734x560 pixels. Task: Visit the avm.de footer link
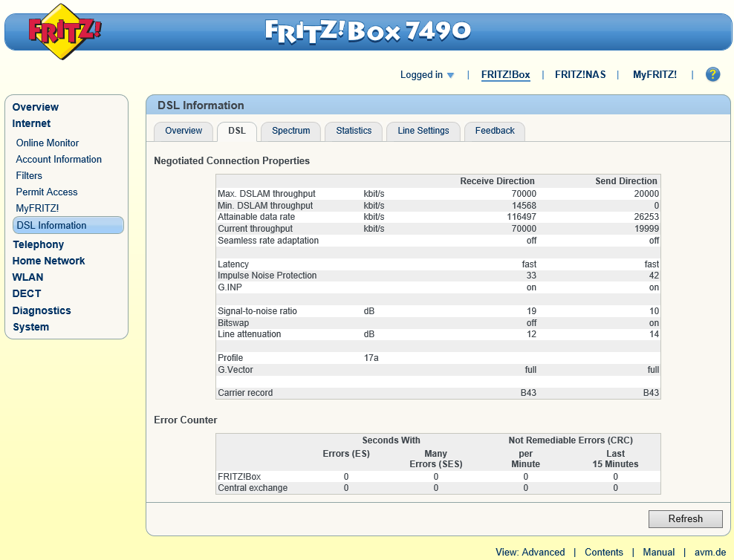pos(709,552)
